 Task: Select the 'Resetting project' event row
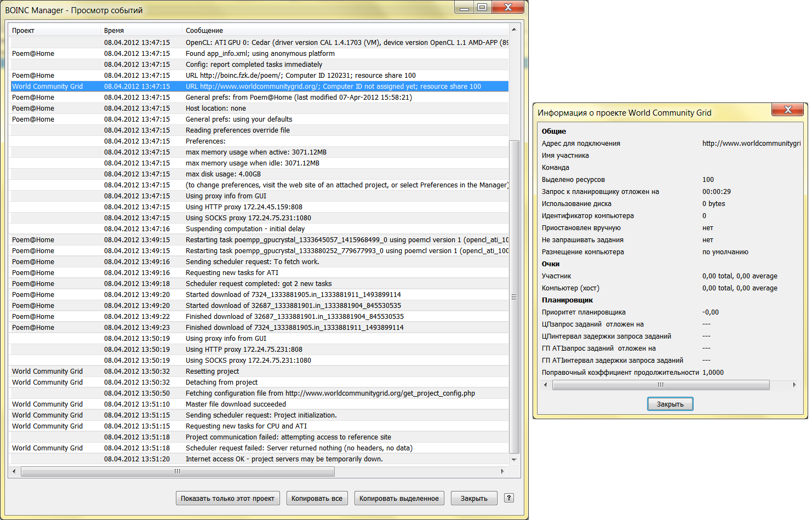click(x=259, y=371)
